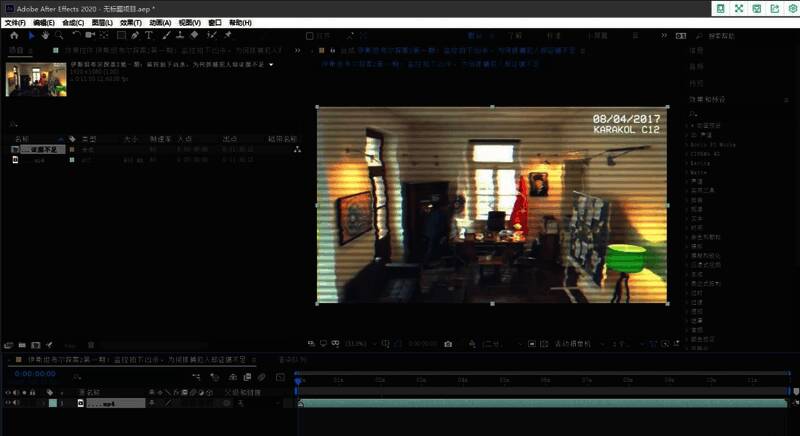This screenshot has width=800, height=436.
Task: Select the Selection arrow tool
Action: click(x=31, y=35)
